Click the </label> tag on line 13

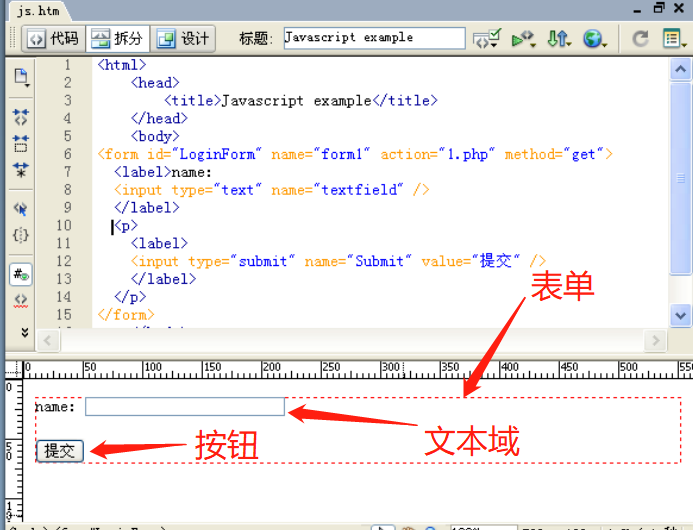[164, 279]
